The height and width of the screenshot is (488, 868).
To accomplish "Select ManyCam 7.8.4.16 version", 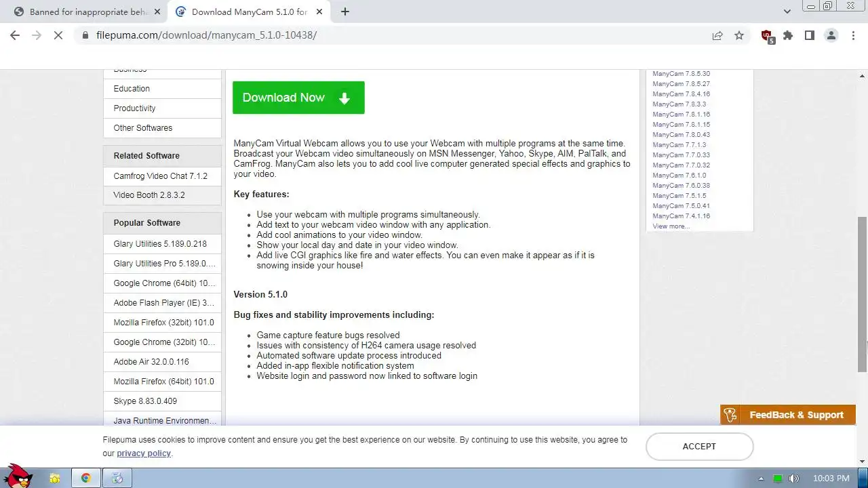I will 681,94.
